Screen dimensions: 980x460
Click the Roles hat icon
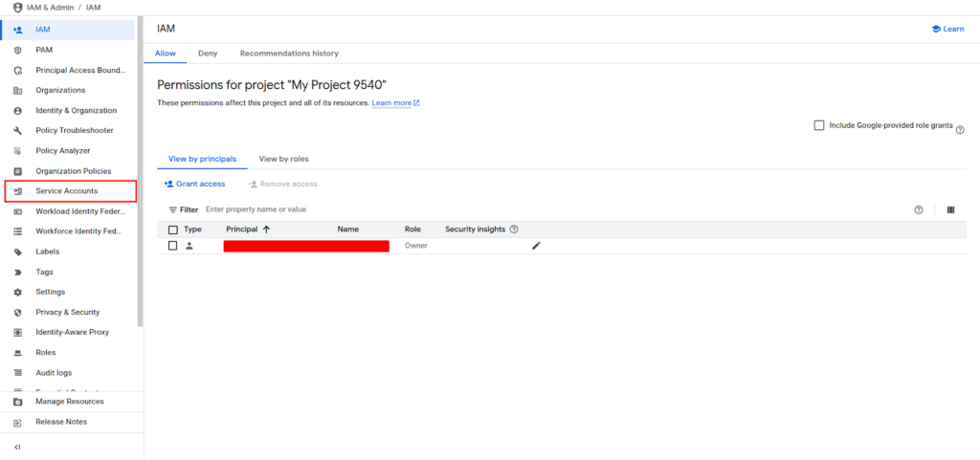(17, 353)
